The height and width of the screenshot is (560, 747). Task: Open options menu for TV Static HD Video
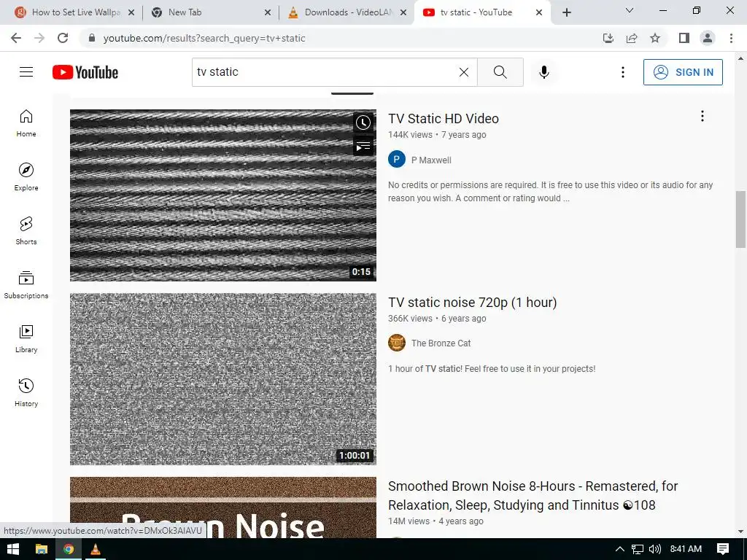pyautogui.click(x=703, y=116)
